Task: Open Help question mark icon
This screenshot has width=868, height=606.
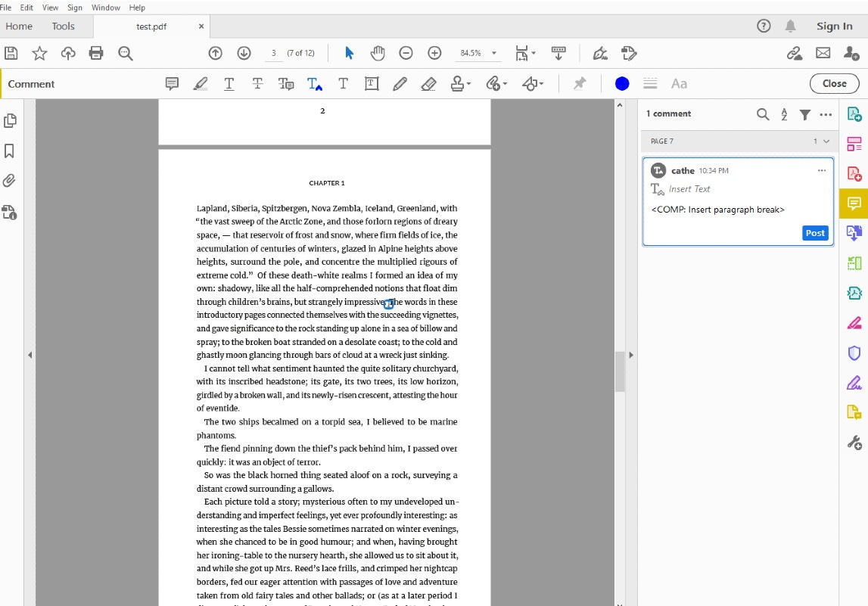Action: point(764,26)
